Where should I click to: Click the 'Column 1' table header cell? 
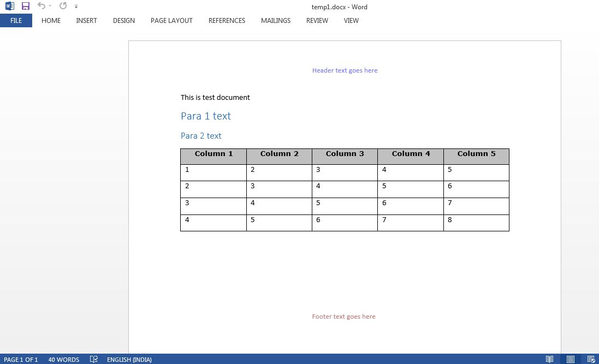(x=213, y=157)
